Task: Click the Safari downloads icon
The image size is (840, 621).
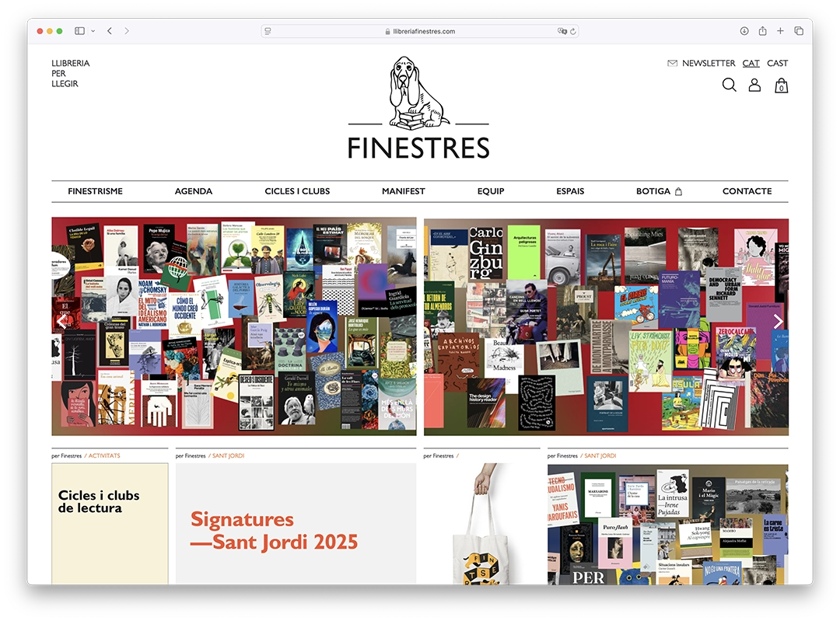Action: [x=744, y=31]
